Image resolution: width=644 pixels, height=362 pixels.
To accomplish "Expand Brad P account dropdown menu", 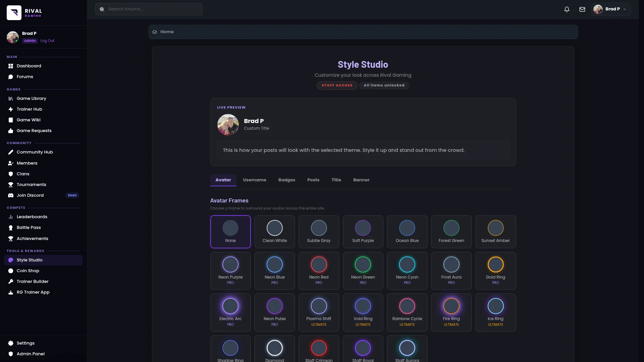I will pos(611,9).
